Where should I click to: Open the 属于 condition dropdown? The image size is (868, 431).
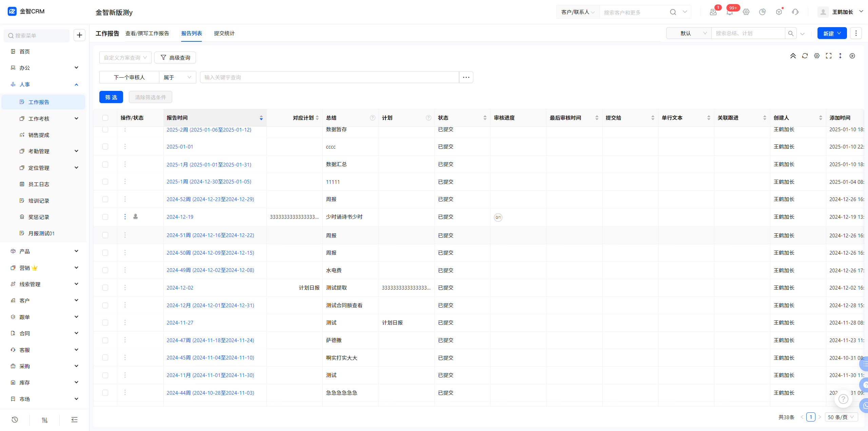tap(177, 78)
